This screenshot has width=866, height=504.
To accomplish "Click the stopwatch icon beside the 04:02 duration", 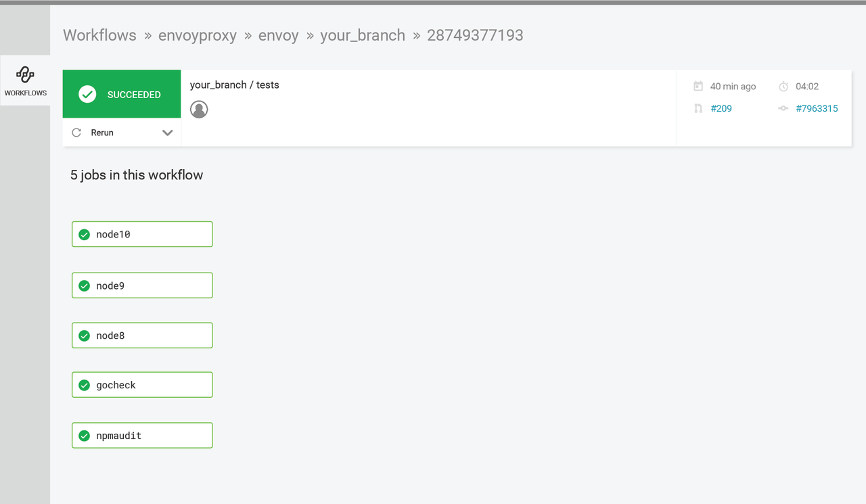I will click(x=783, y=86).
